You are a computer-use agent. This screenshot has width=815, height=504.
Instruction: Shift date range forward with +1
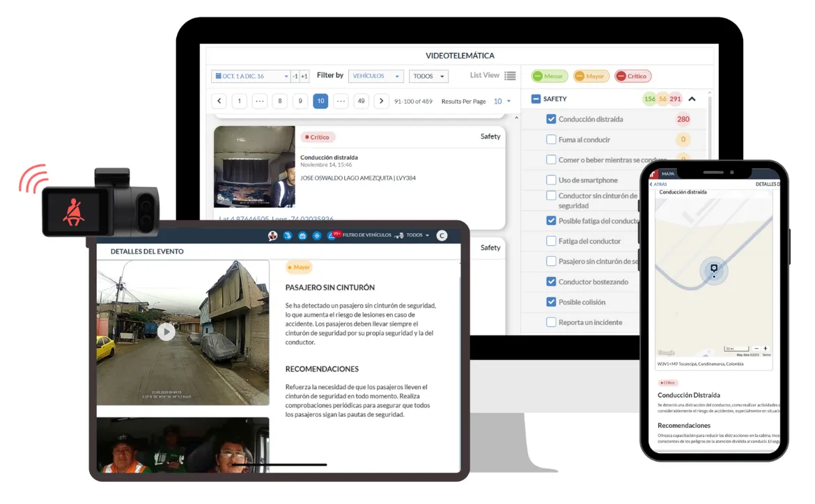pos(304,76)
